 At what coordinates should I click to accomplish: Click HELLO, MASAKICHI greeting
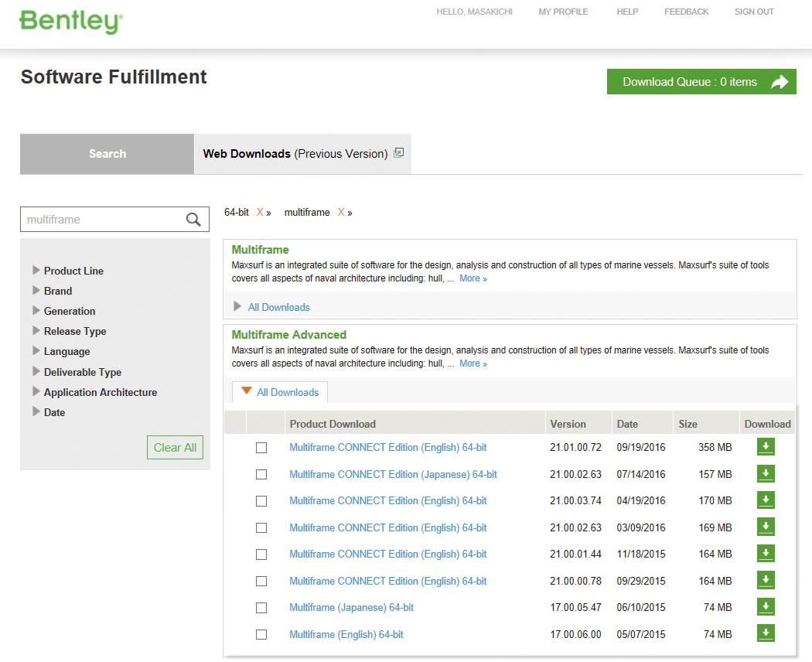(474, 12)
